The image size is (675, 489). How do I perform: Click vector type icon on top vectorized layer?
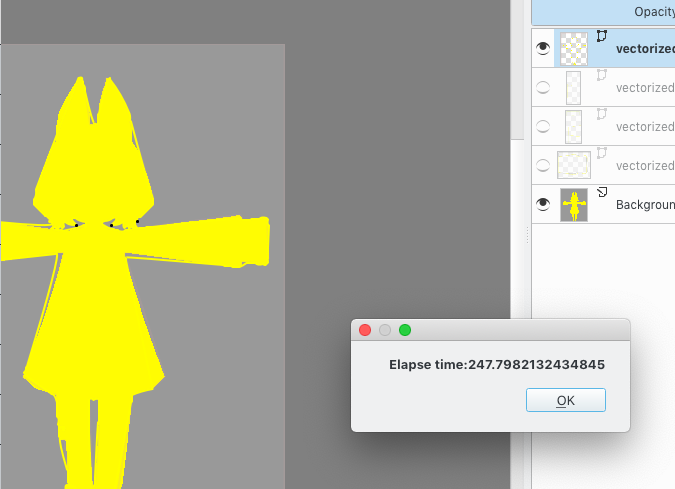click(x=602, y=36)
